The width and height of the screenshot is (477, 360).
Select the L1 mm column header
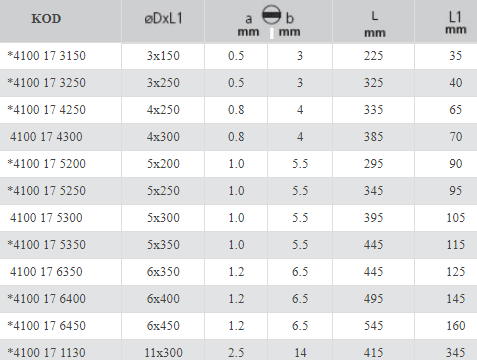[x=456, y=22]
